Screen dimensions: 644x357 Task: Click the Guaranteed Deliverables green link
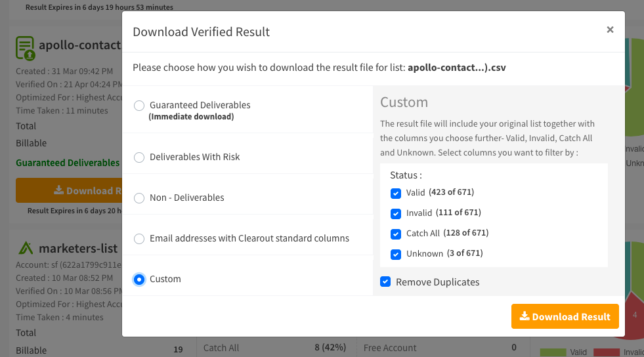click(x=68, y=163)
